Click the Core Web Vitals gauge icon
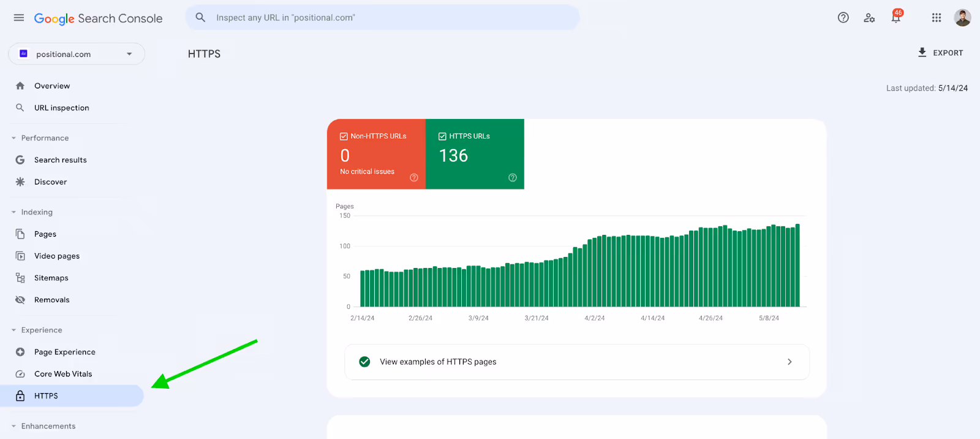This screenshot has width=980, height=439. click(20, 374)
